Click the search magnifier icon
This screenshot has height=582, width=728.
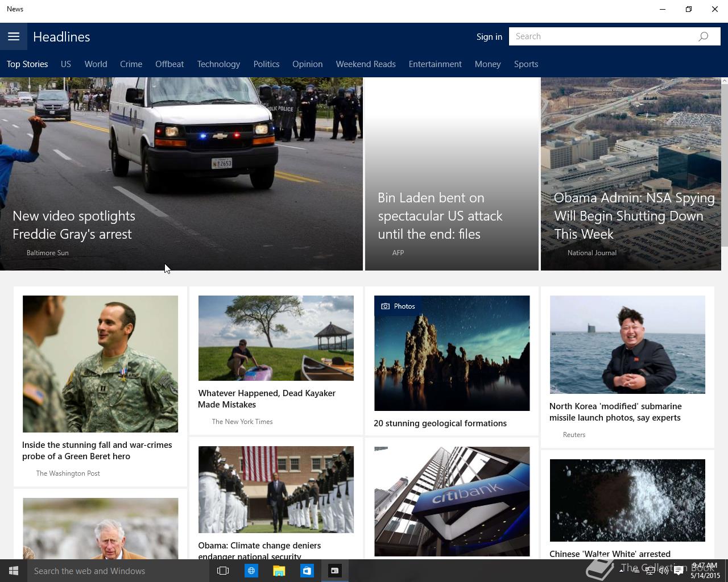pyautogui.click(x=704, y=36)
